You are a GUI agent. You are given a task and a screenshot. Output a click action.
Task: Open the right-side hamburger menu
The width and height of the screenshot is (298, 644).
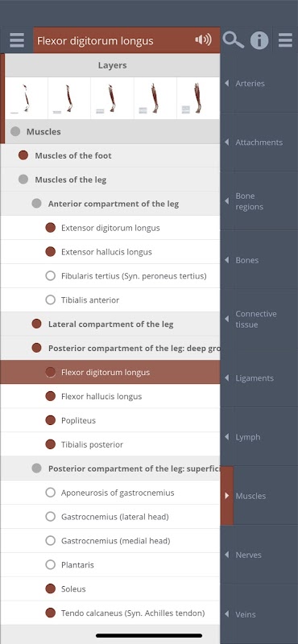tap(285, 40)
